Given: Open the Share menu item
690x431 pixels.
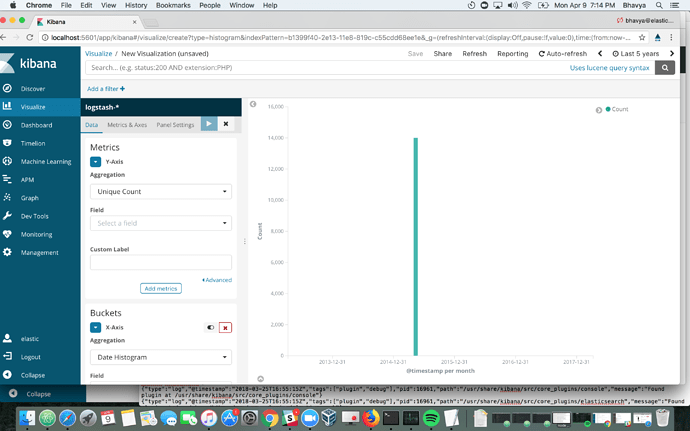Looking at the screenshot, I should [x=443, y=54].
